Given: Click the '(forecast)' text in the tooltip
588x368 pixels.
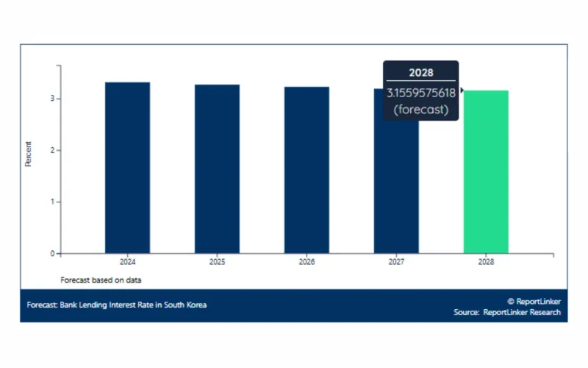Looking at the screenshot, I should coord(421,110).
